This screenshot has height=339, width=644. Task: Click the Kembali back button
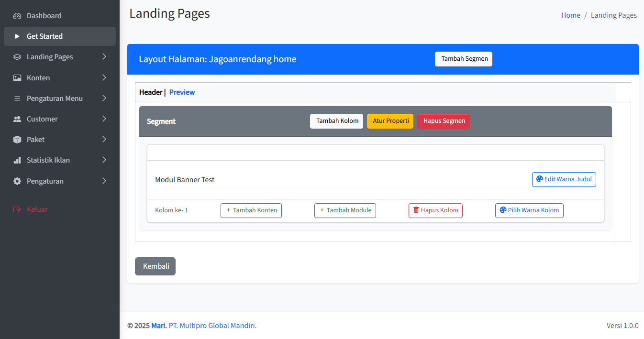tap(155, 266)
